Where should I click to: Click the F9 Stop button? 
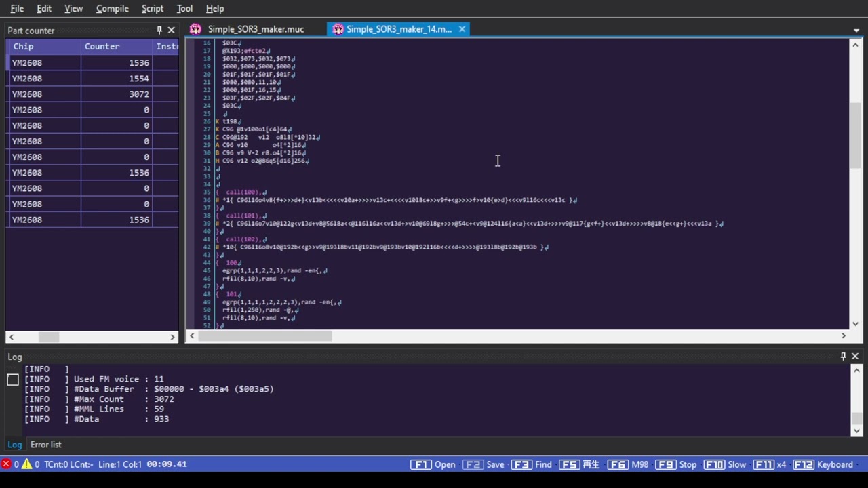(x=676, y=464)
